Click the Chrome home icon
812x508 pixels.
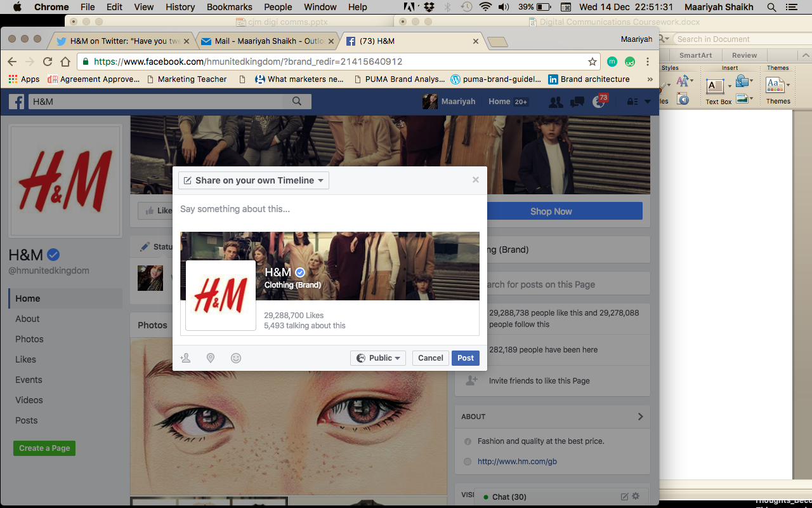click(x=65, y=62)
